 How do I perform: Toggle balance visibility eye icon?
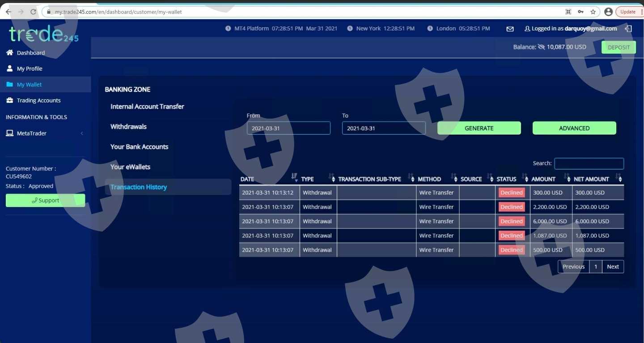(541, 47)
